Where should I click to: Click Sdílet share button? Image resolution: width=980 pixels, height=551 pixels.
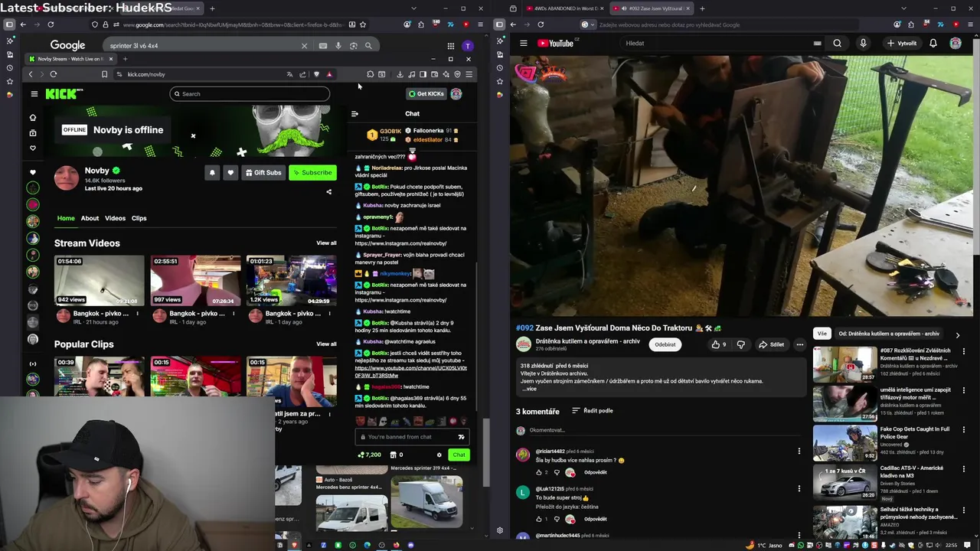click(x=771, y=344)
